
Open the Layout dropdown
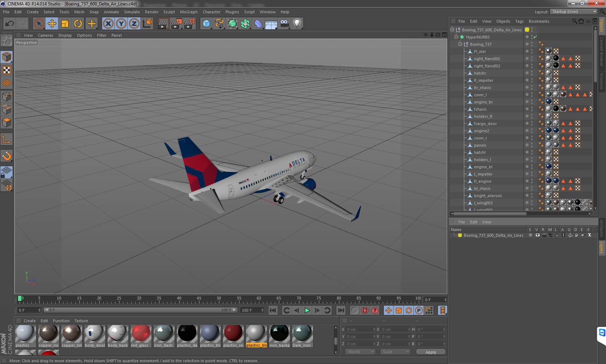(x=574, y=12)
